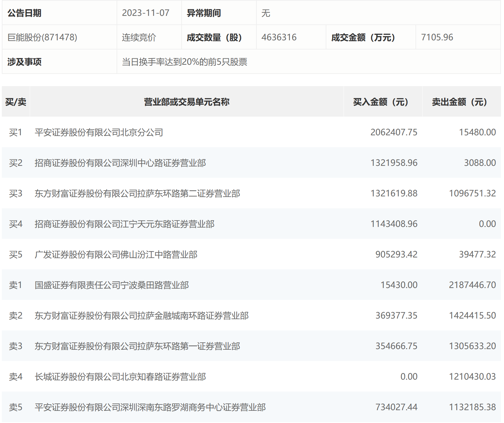Click 长城证券北京知春路证券营业部 name

click(120, 377)
